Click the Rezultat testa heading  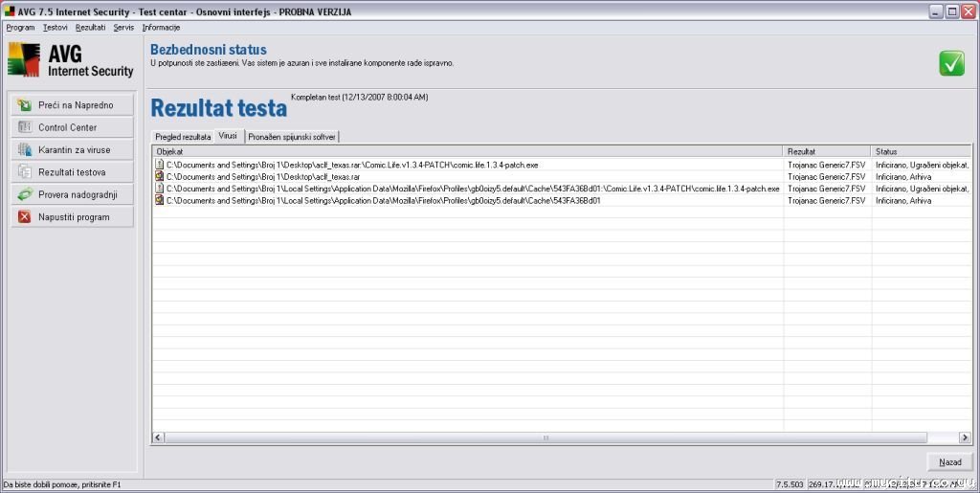tap(219, 108)
